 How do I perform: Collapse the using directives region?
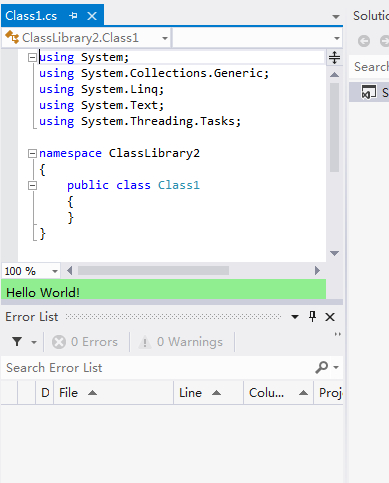32,57
